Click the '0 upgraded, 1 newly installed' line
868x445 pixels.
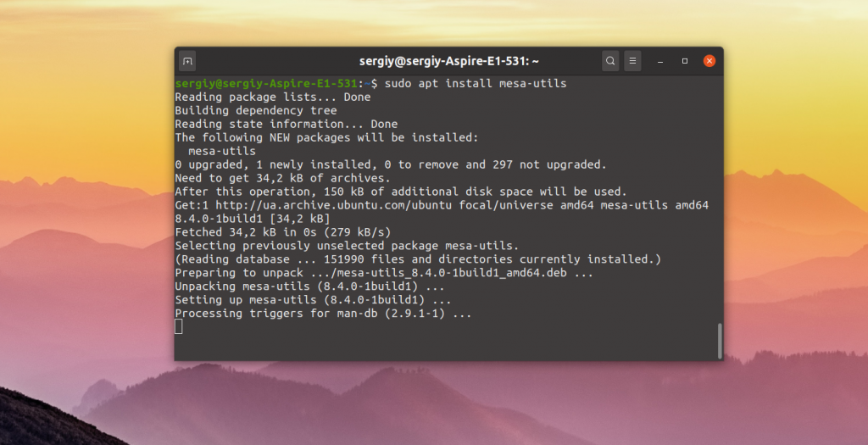tap(391, 164)
